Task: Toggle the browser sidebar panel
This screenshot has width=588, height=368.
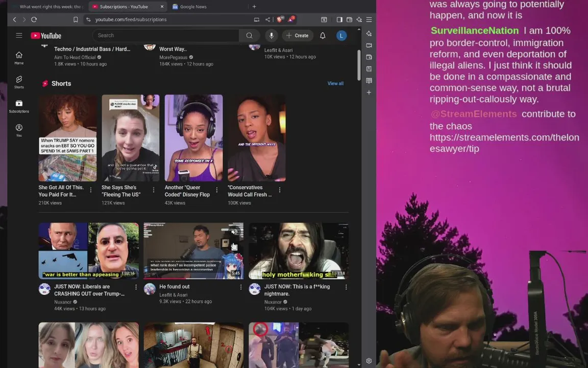Action: (x=339, y=19)
